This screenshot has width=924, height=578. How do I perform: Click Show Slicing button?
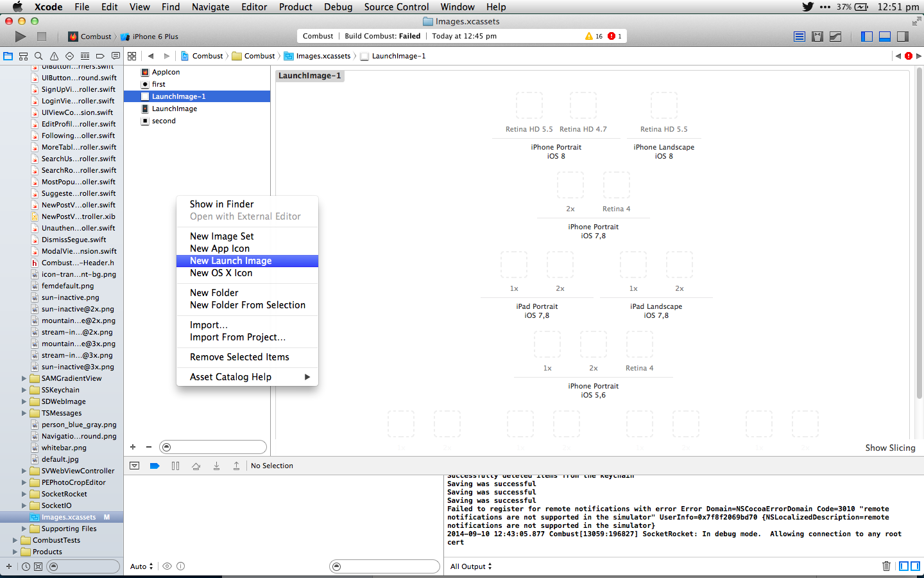(x=890, y=448)
